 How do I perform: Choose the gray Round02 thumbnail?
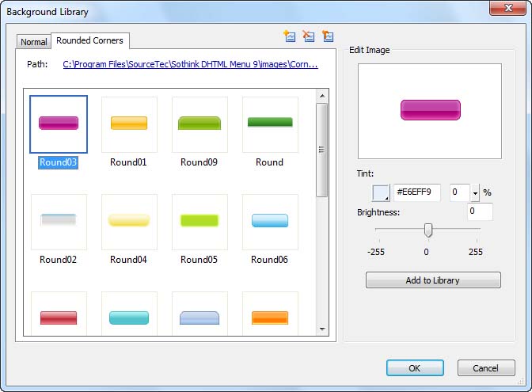tap(59, 222)
